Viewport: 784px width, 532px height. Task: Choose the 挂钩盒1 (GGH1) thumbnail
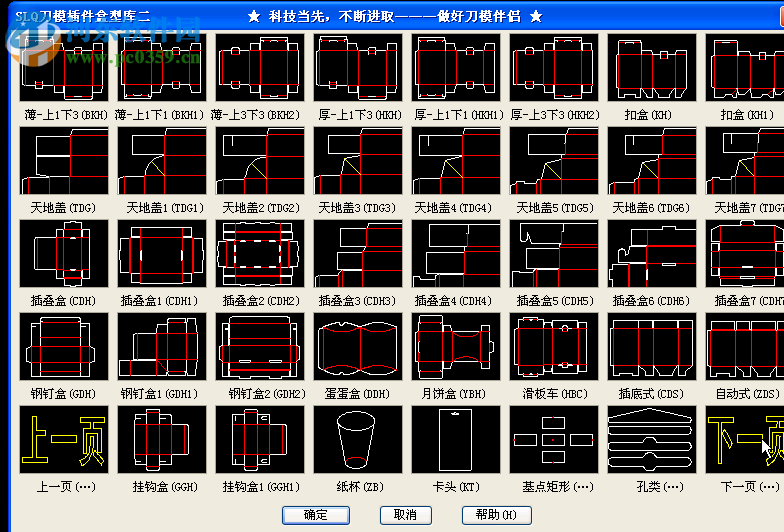click(260, 440)
